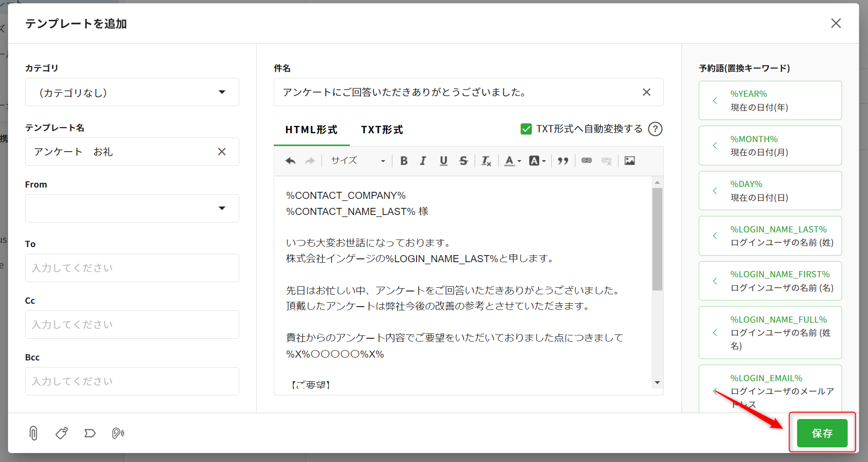Toggle underline formatting
The width and height of the screenshot is (868, 462).
click(x=443, y=161)
